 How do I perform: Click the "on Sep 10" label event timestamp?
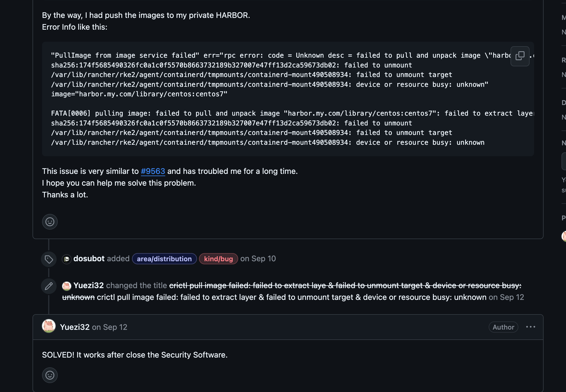(x=258, y=258)
